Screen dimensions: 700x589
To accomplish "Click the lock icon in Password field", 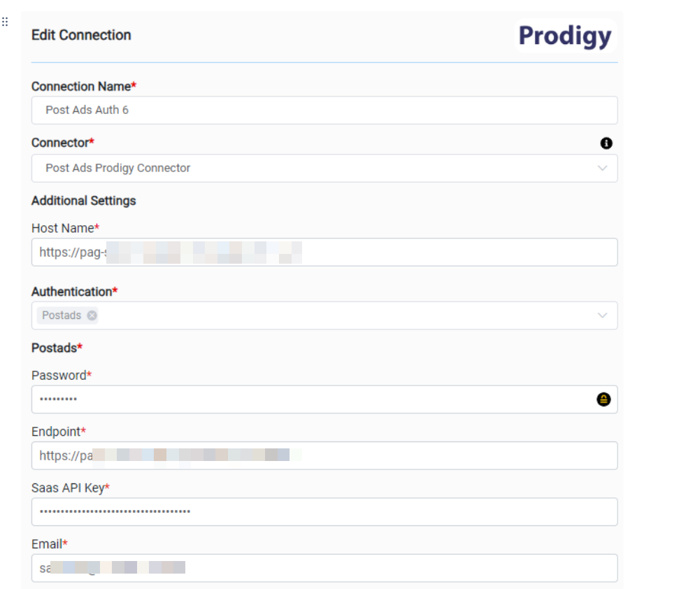I will pyautogui.click(x=603, y=399).
